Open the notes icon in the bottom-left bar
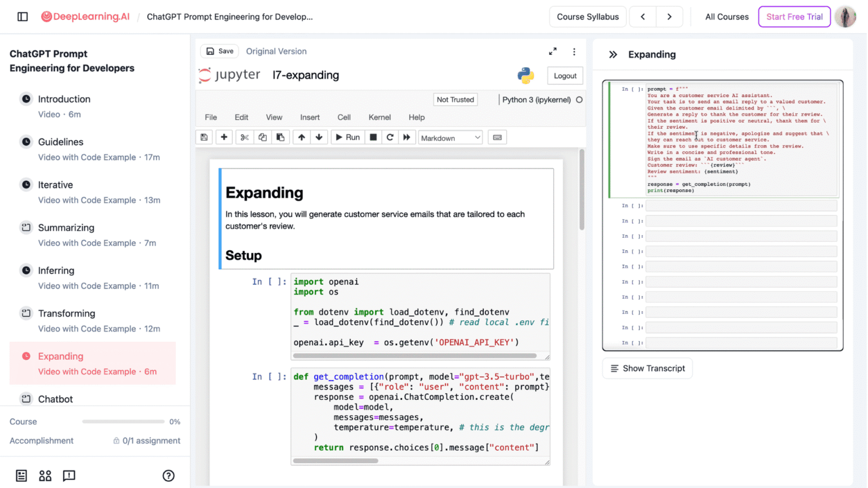 click(x=21, y=476)
